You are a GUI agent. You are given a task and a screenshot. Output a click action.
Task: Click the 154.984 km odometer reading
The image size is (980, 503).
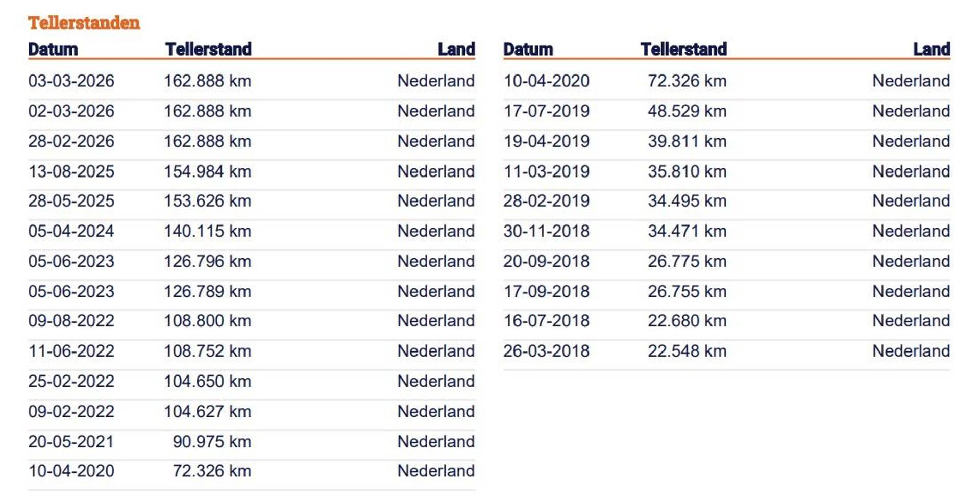(x=207, y=171)
